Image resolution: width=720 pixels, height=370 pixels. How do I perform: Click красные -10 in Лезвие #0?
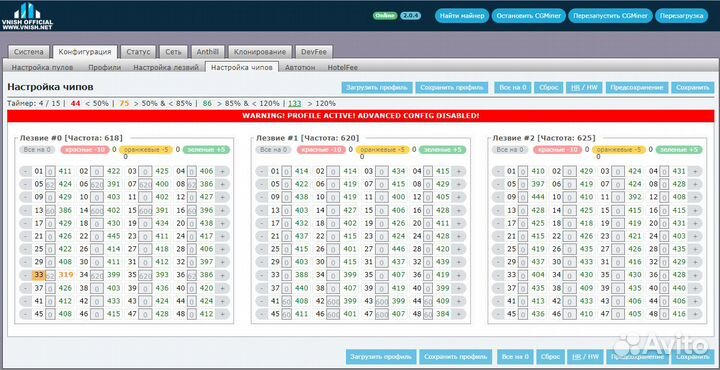tap(85, 150)
